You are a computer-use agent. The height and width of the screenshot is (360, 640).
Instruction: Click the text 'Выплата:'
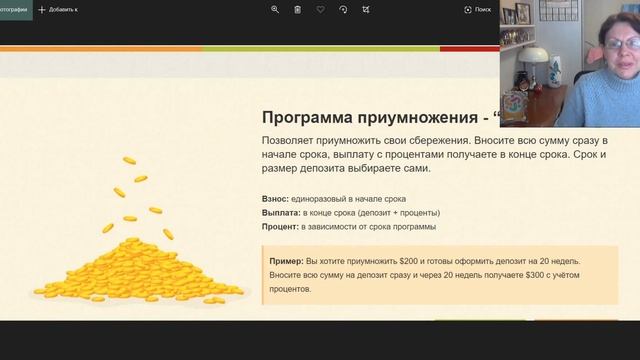click(281, 213)
